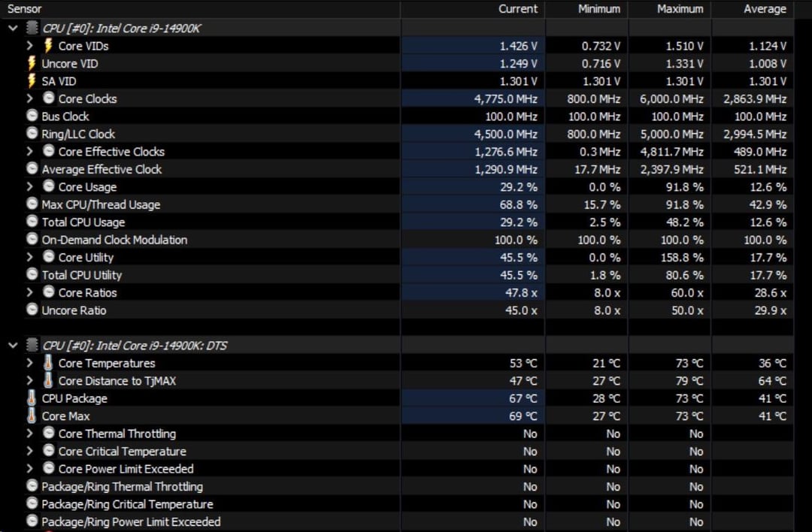The height and width of the screenshot is (532, 812).
Task: Click the thermometer icon beside Core Max
Action: (x=32, y=416)
